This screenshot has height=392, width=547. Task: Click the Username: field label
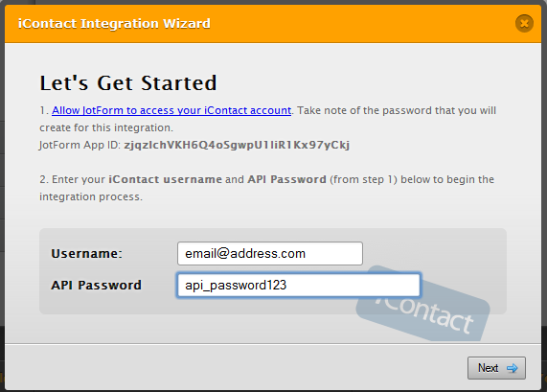86,253
